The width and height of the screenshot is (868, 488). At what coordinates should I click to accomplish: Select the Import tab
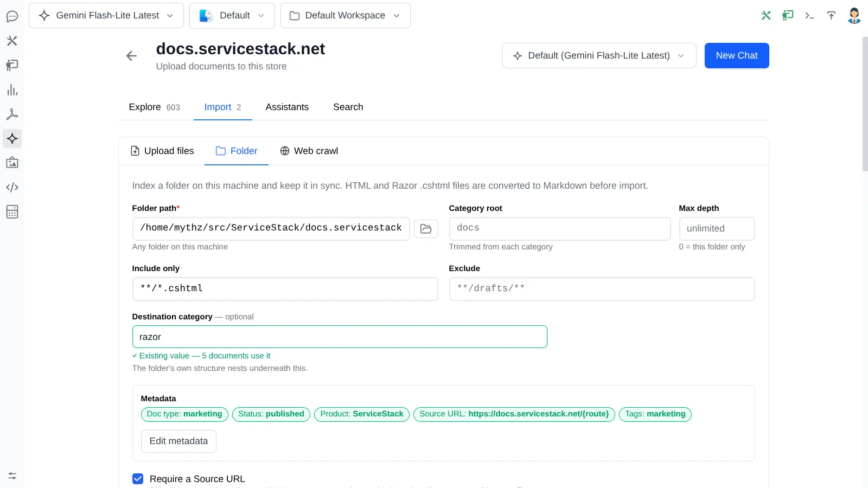click(x=223, y=107)
